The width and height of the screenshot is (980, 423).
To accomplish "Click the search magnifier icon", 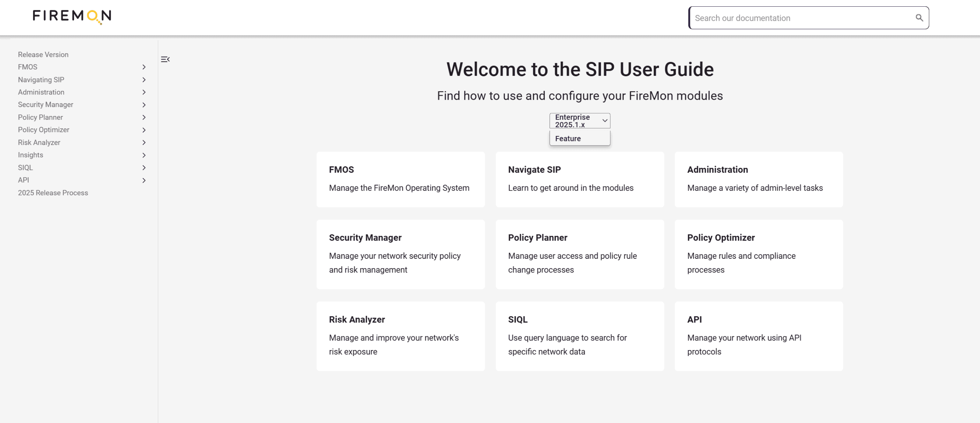I will (x=920, y=18).
